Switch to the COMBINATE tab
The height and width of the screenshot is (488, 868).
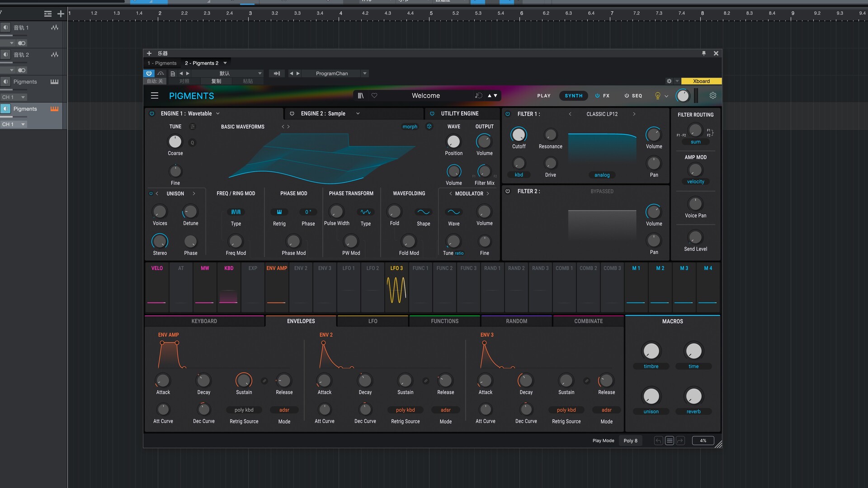pyautogui.click(x=589, y=321)
